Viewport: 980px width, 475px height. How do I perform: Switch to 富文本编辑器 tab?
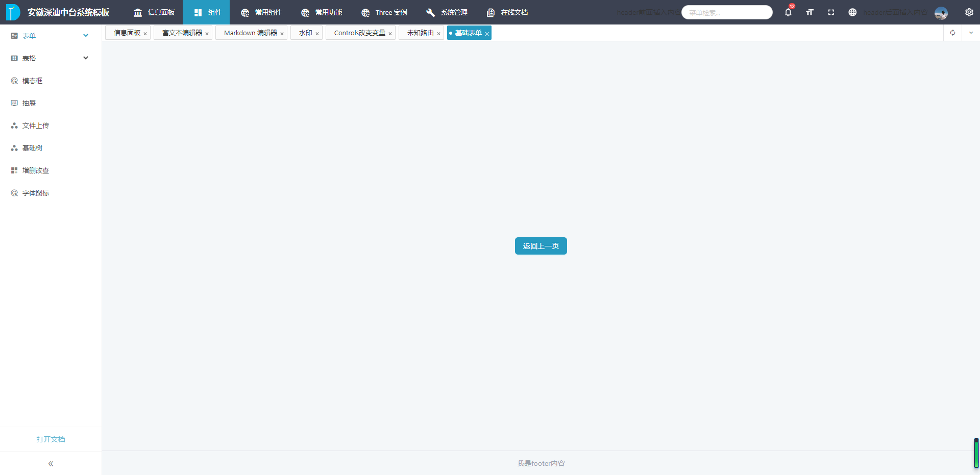182,33
